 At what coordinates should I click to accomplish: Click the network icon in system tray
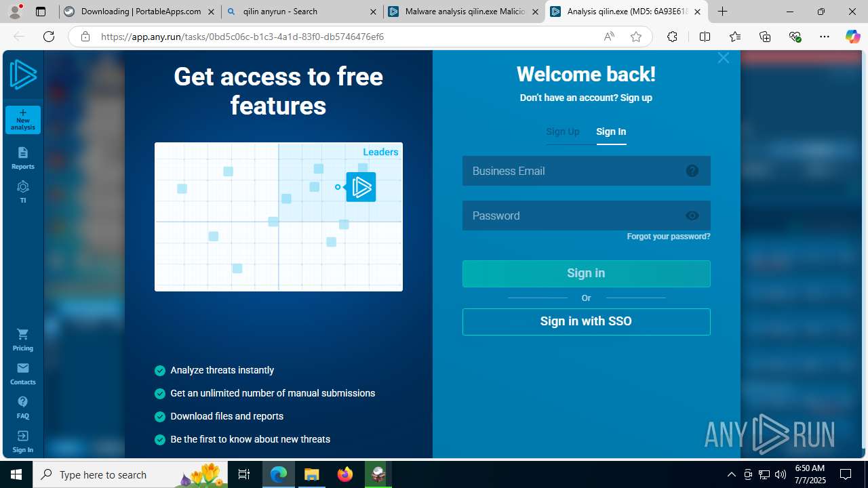click(764, 474)
